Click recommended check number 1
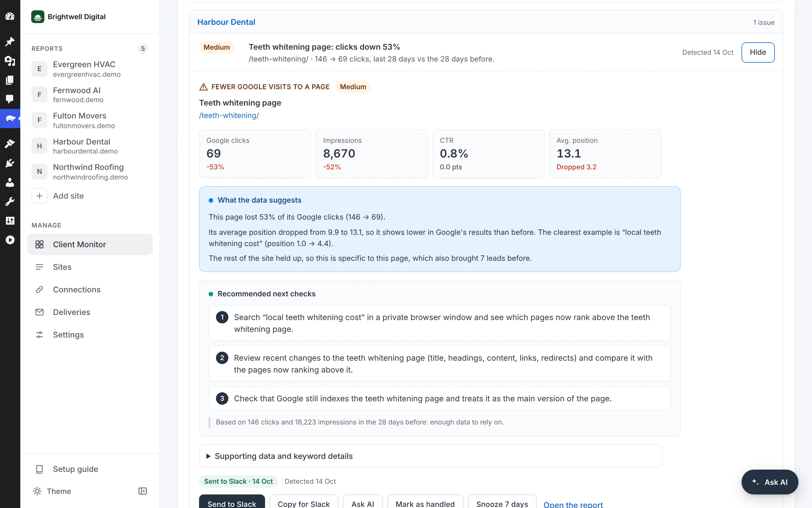Viewport: 812px width, 508px height. 440,323
